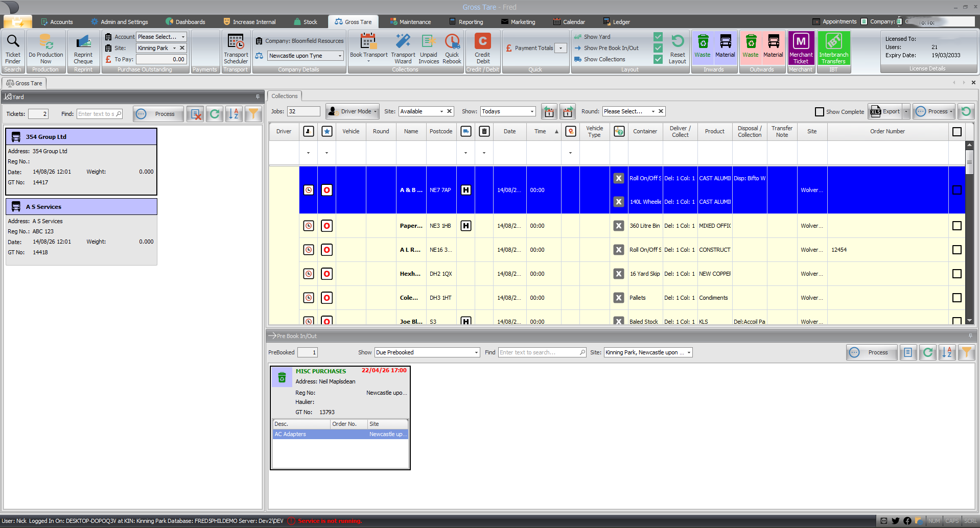Image resolution: width=980 pixels, height=528 pixels.
Task: Click the Pre Book filter funnel icon
Action: [x=967, y=352]
